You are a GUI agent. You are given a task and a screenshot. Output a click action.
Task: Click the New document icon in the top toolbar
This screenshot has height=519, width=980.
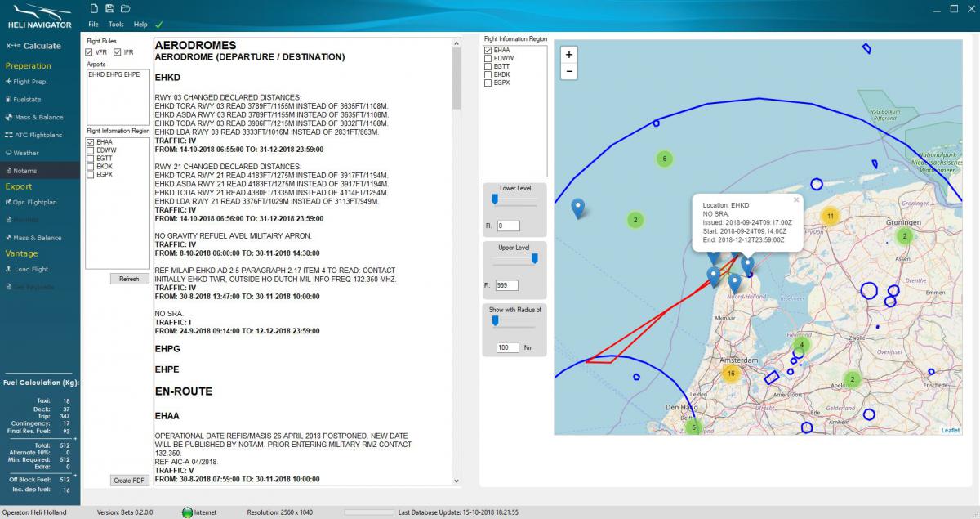click(95, 9)
